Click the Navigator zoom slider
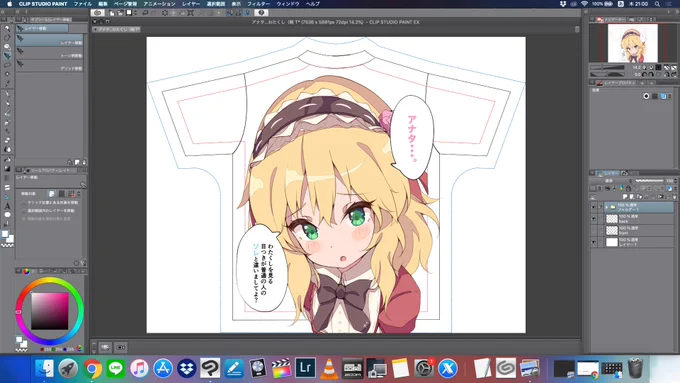The image size is (680, 383). pyautogui.click(x=607, y=68)
